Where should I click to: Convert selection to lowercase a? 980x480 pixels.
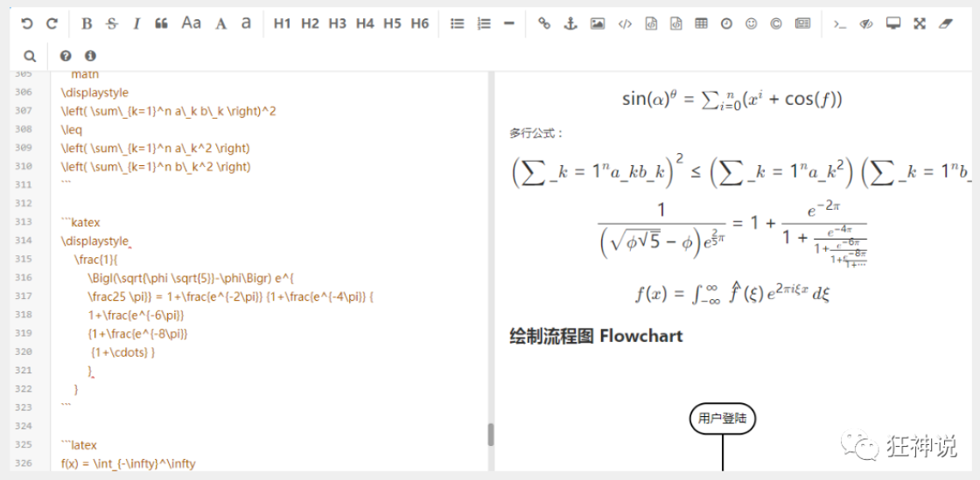pos(246,23)
